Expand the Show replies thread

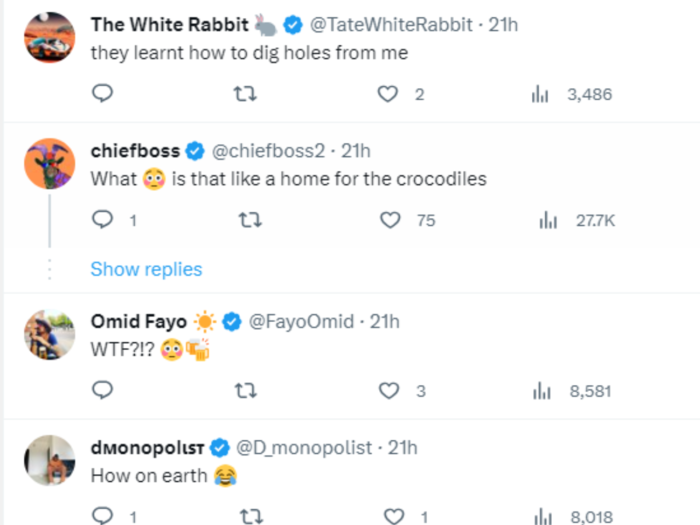(146, 269)
